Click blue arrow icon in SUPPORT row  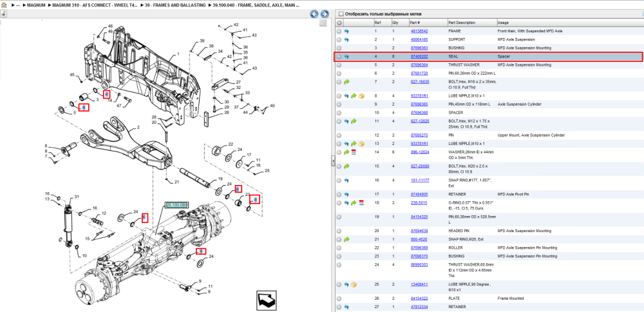(346, 40)
